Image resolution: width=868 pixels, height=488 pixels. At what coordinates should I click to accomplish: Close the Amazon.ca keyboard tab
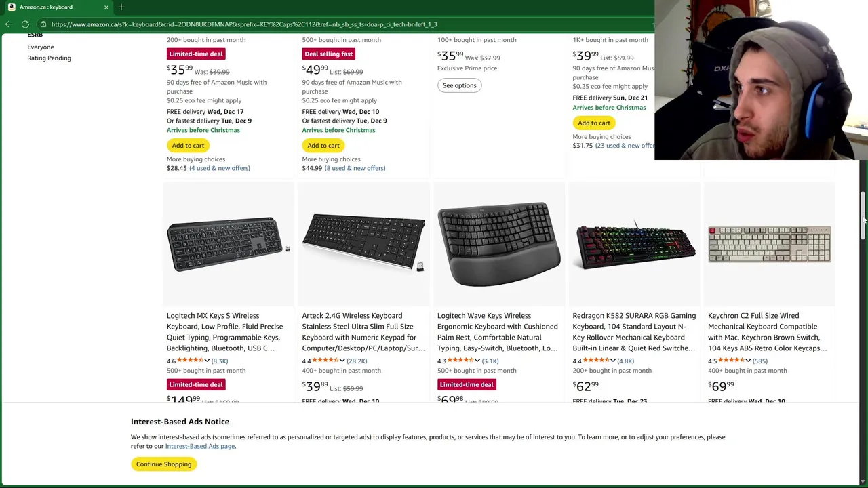click(x=106, y=7)
